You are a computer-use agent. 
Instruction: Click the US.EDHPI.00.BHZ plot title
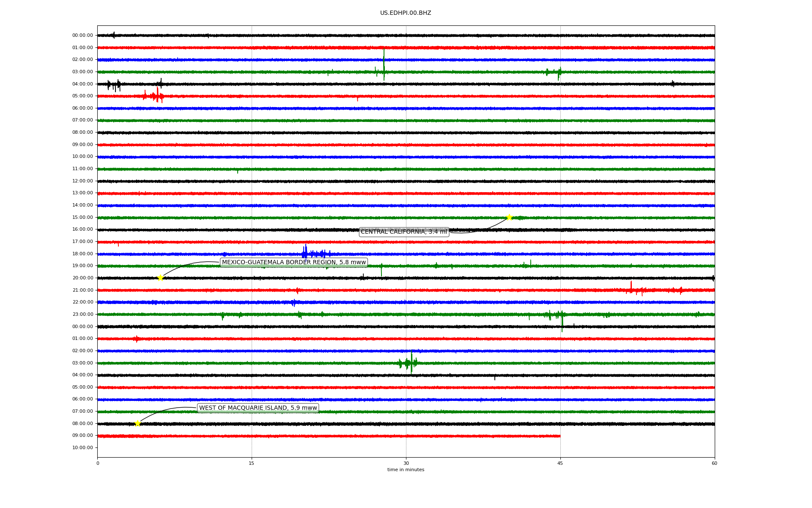[405, 13]
